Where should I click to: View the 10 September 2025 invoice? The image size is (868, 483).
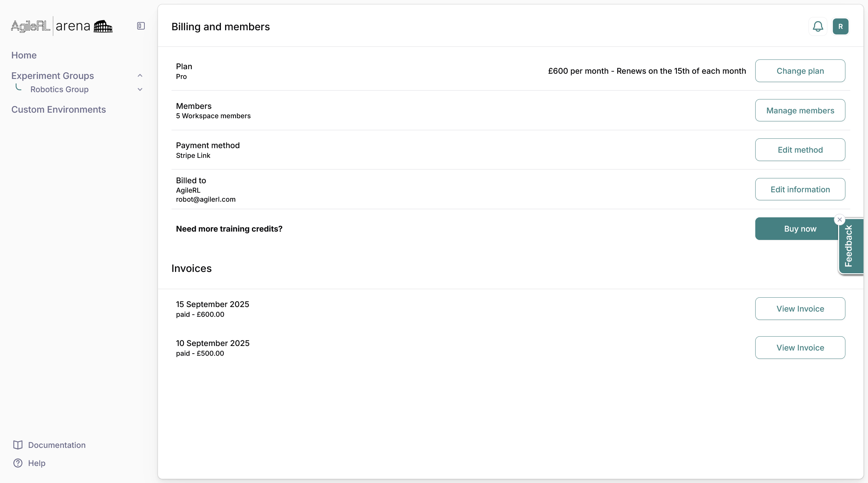(800, 347)
